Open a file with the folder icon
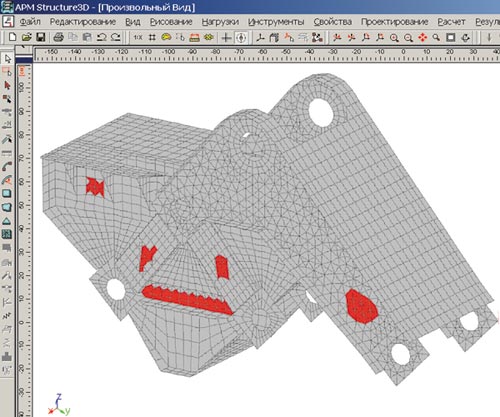This screenshot has width=500, height=417. [26, 37]
